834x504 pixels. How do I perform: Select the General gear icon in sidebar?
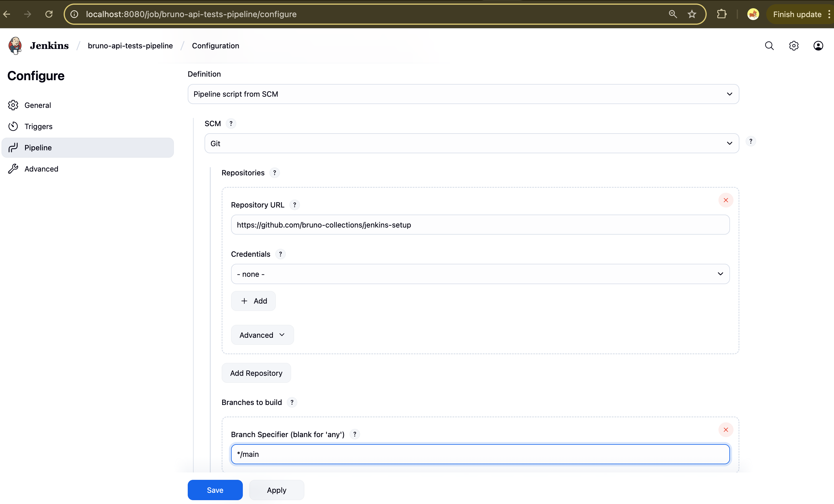click(13, 105)
